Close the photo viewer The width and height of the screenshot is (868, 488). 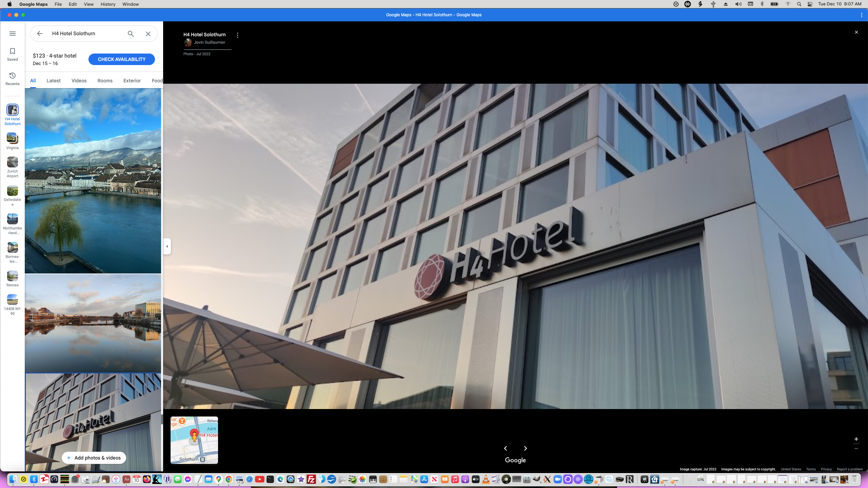(856, 32)
